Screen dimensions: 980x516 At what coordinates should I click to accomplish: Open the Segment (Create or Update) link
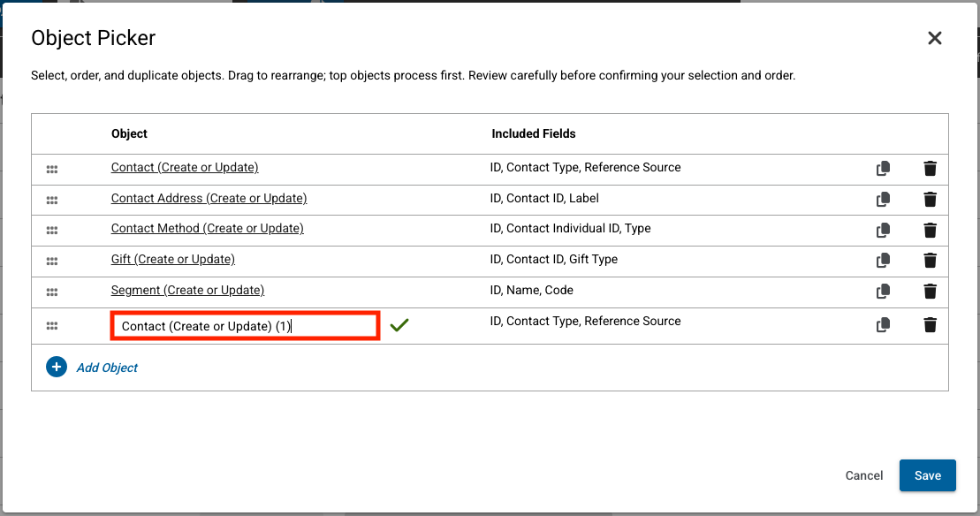[187, 290]
